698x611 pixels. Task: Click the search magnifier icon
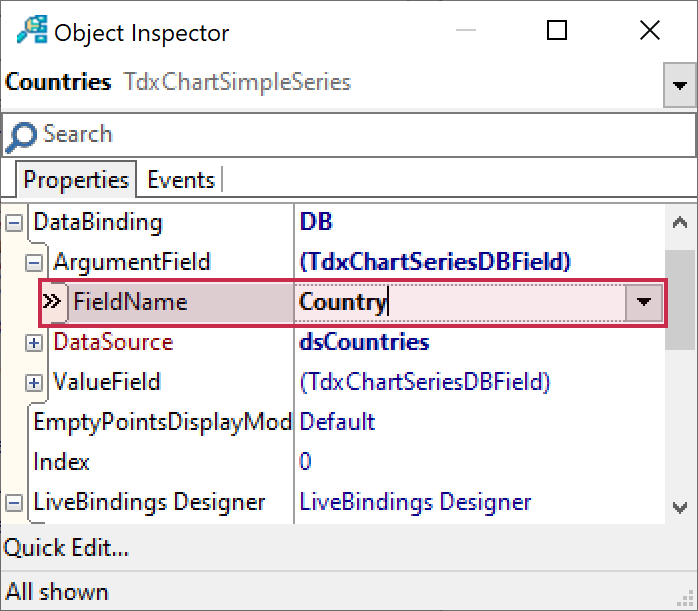tap(20, 136)
